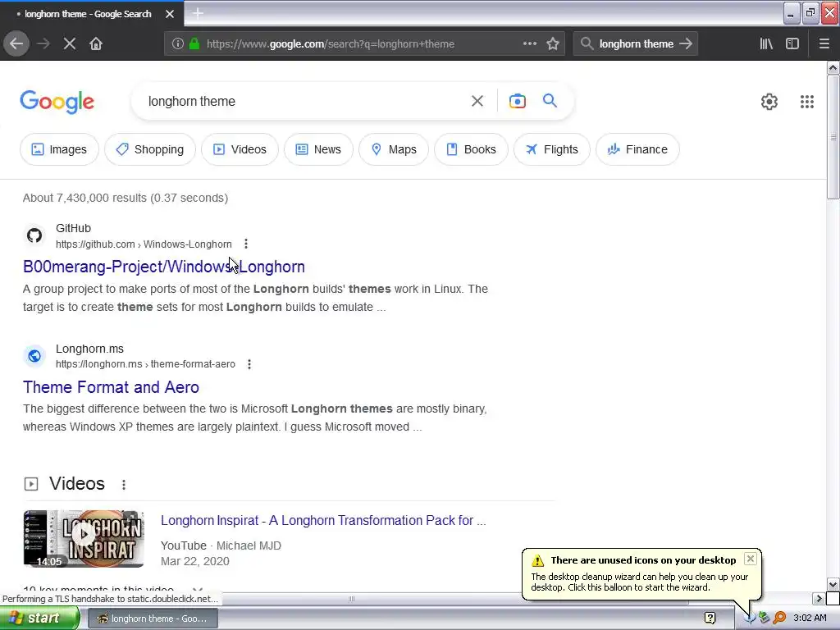840x630 pixels.
Task: Select 'longhorn theme - Goo...' taskbar button
Action: [153, 619]
